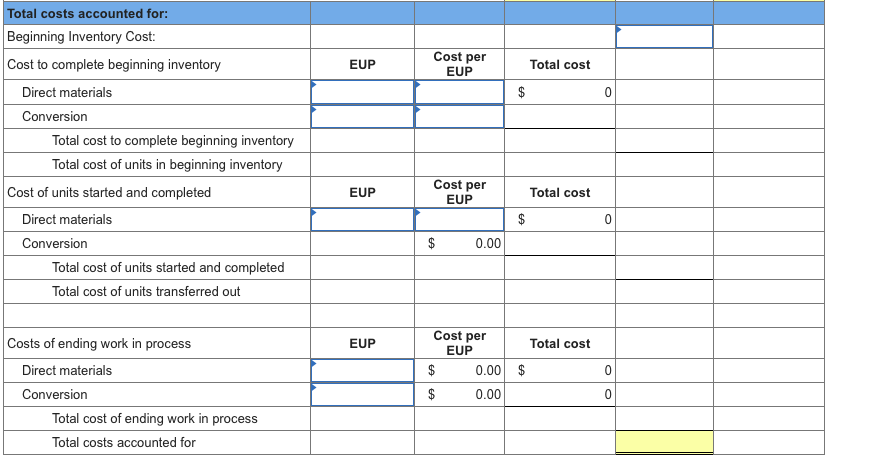Screen dimensions: 896x460
Task: Click 'Cost to complete beginning inventory' label
Action: (114, 65)
